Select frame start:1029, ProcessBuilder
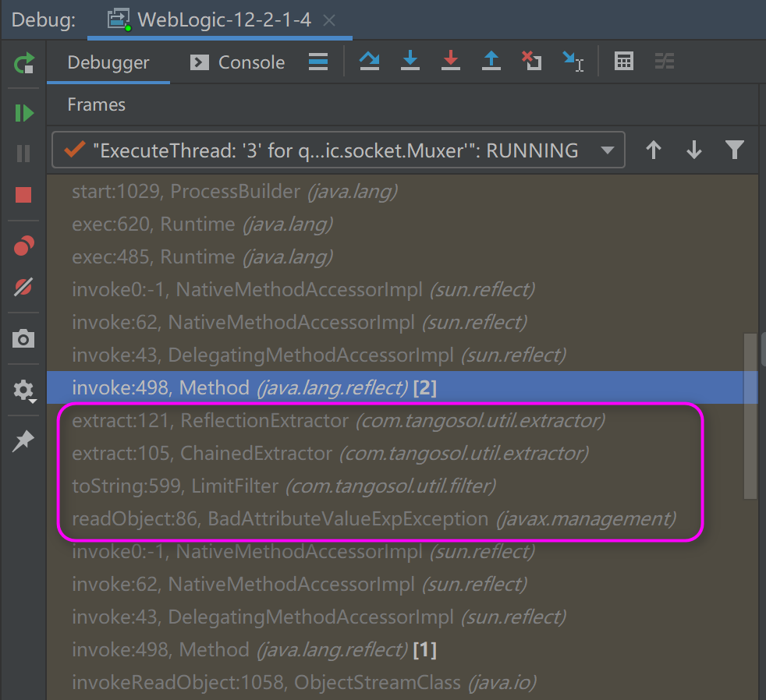 402,191
